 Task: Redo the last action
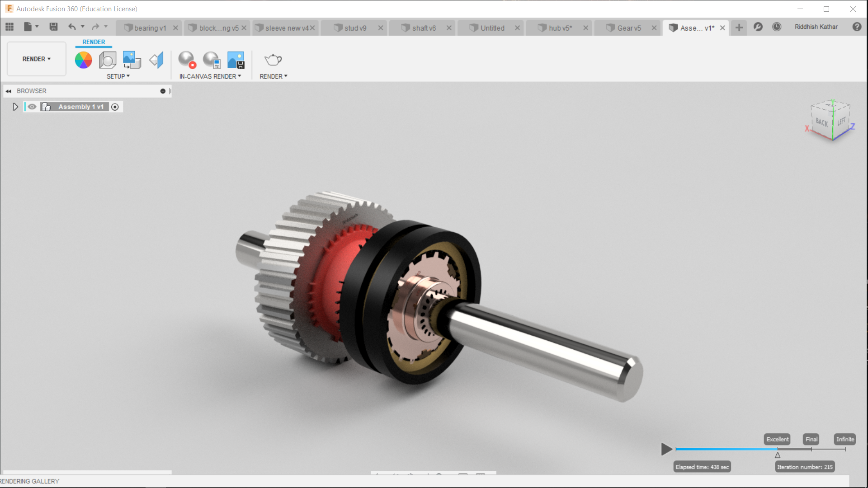coord(95,27)
